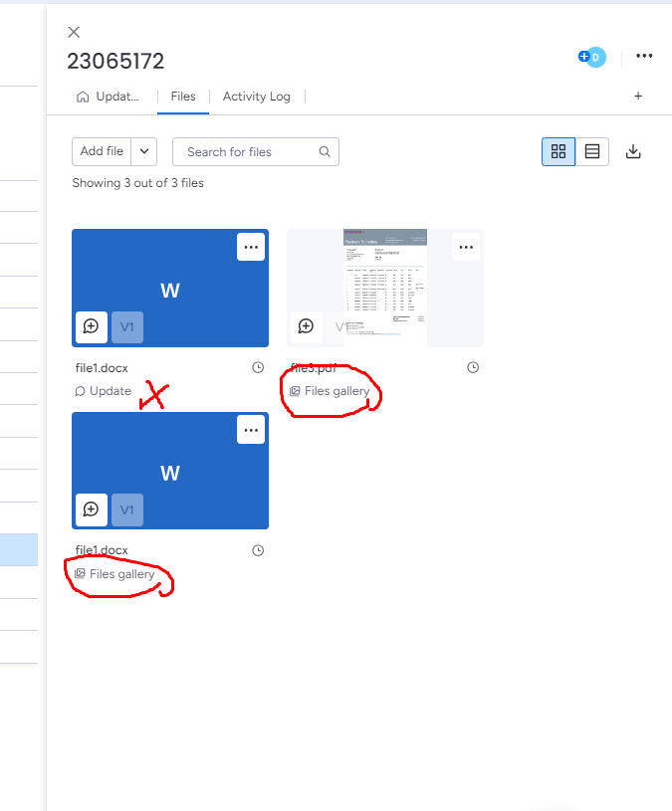The width and height of the screenshot is (672, 811).
Task: Open the Activity Log tab
Action: click(x=257, y=97)
